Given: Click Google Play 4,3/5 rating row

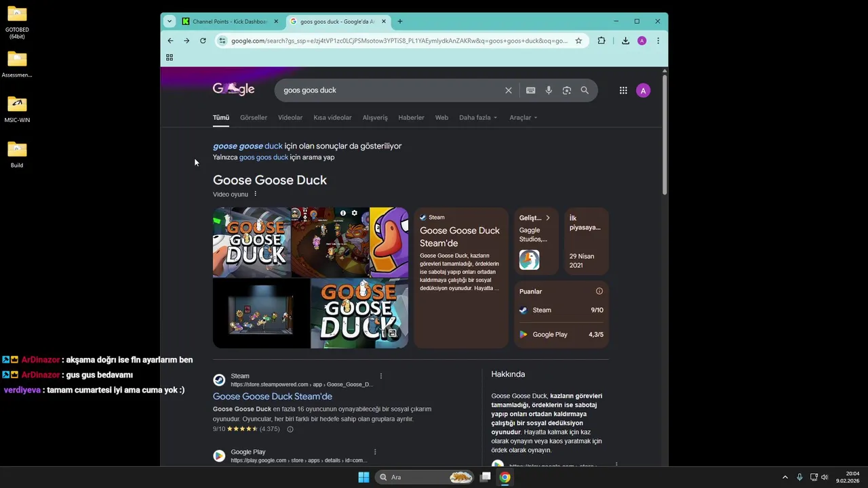Looking at the screenshot, I should tap(561, 335).
